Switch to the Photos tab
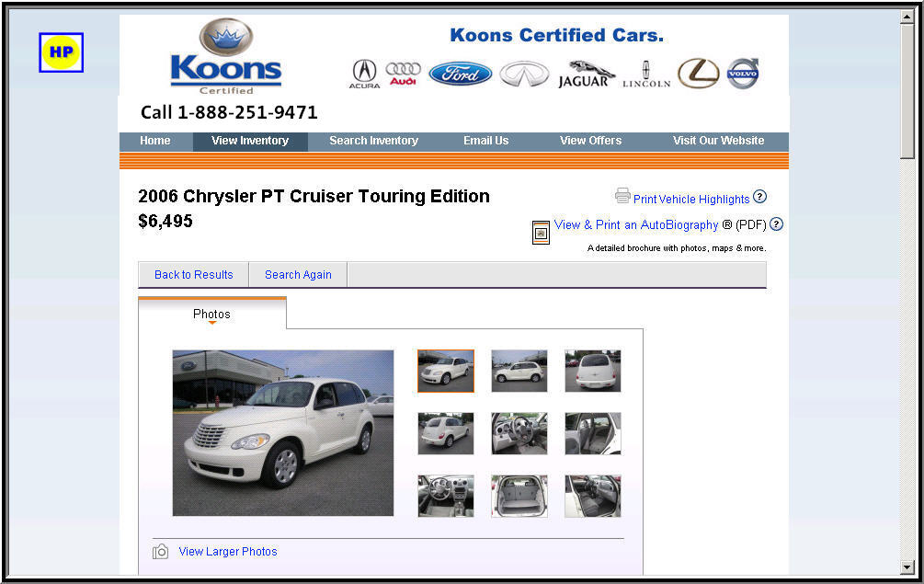 pyautogui.click(x=212, y=315)
